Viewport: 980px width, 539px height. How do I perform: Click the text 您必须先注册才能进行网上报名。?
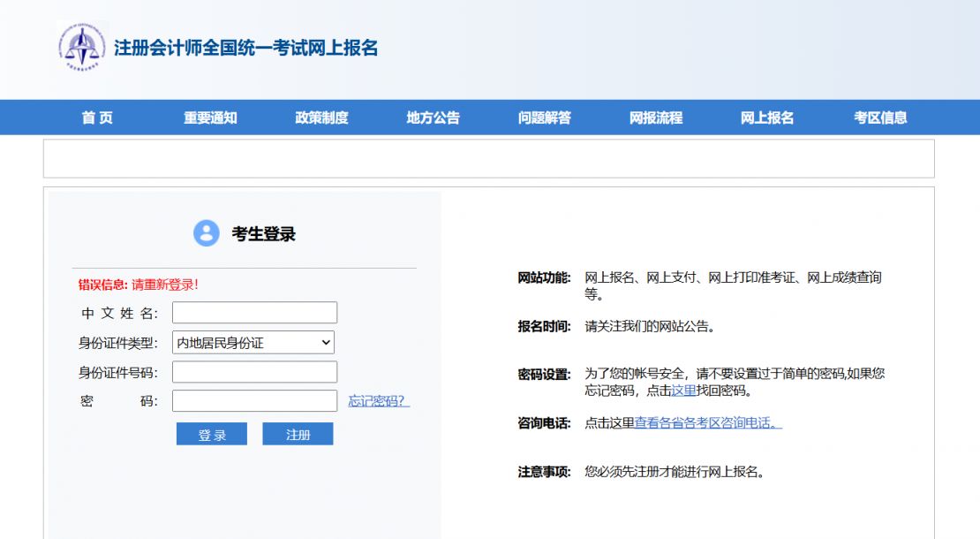675,472
